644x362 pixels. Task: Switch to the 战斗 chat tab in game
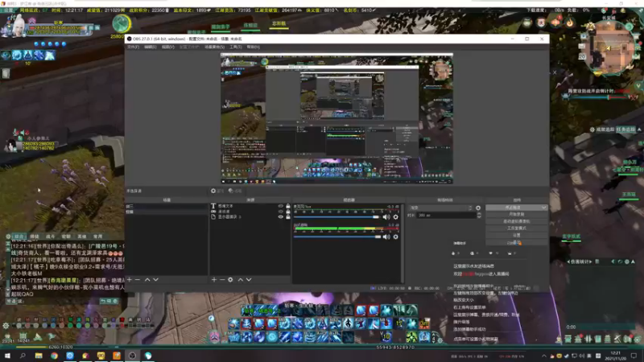(x=50, y=237)
